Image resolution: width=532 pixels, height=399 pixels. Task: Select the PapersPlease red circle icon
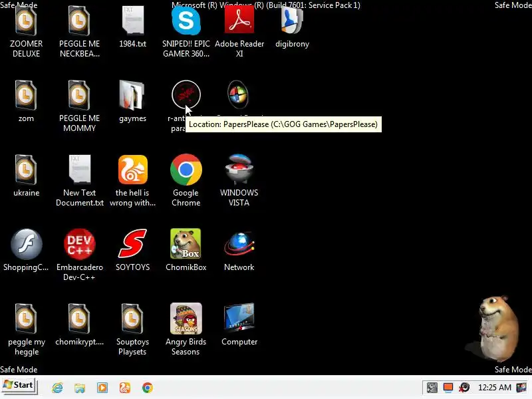(x=186, y=94)
